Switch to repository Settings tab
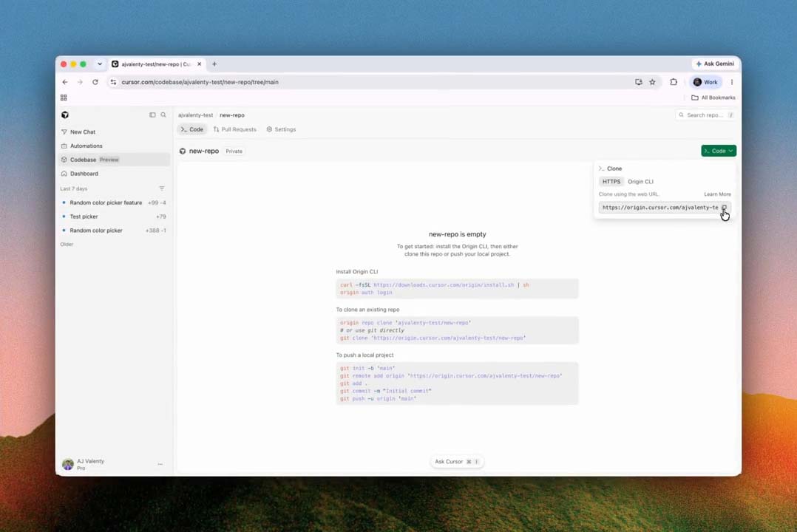Screen dimensions: 797x532 tap(281, 129)
